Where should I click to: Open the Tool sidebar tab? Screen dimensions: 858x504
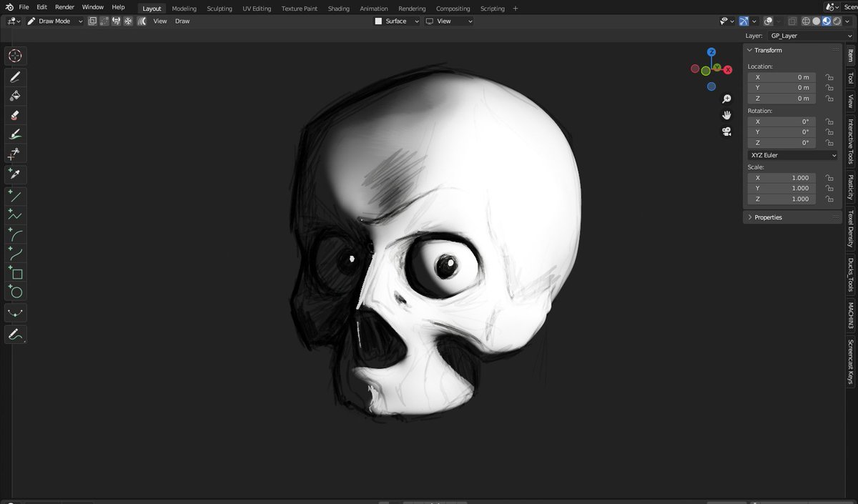point(850,78)
